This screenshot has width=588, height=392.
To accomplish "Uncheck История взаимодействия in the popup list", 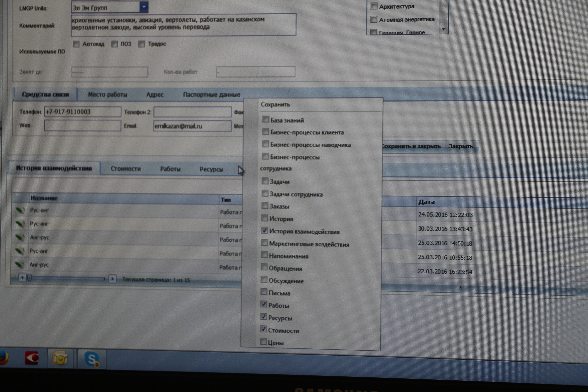I will [x=265, y=230].
